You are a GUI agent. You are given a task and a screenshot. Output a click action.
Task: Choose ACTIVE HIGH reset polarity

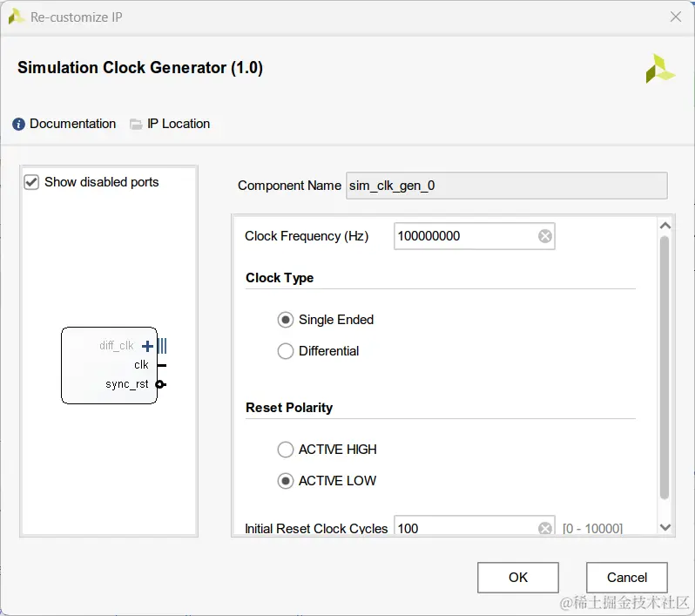point(286,450)
